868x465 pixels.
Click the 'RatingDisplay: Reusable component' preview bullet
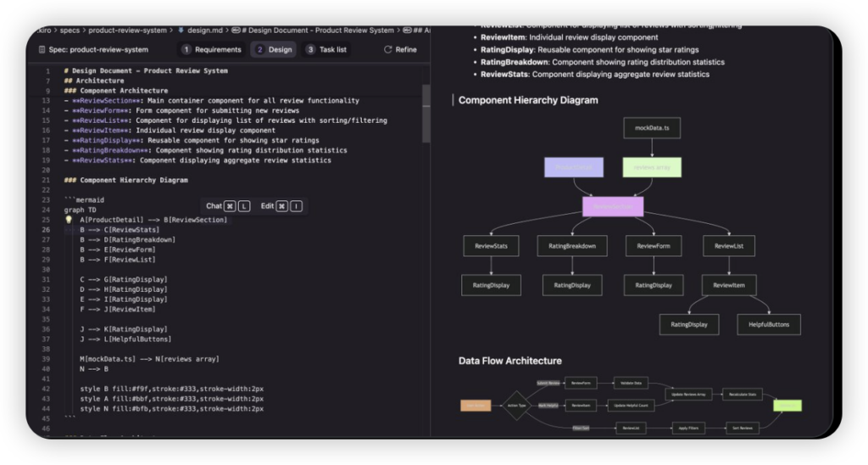click(x=590, y=50)
